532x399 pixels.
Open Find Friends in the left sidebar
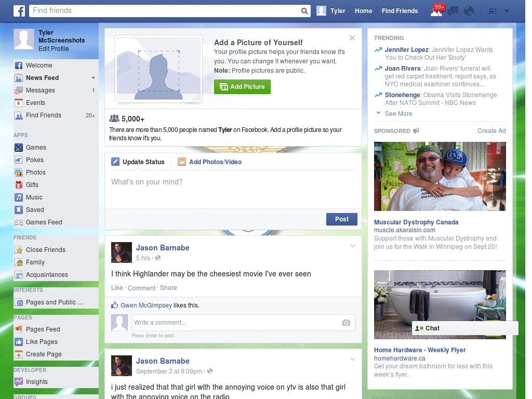(x=56, y=115)
